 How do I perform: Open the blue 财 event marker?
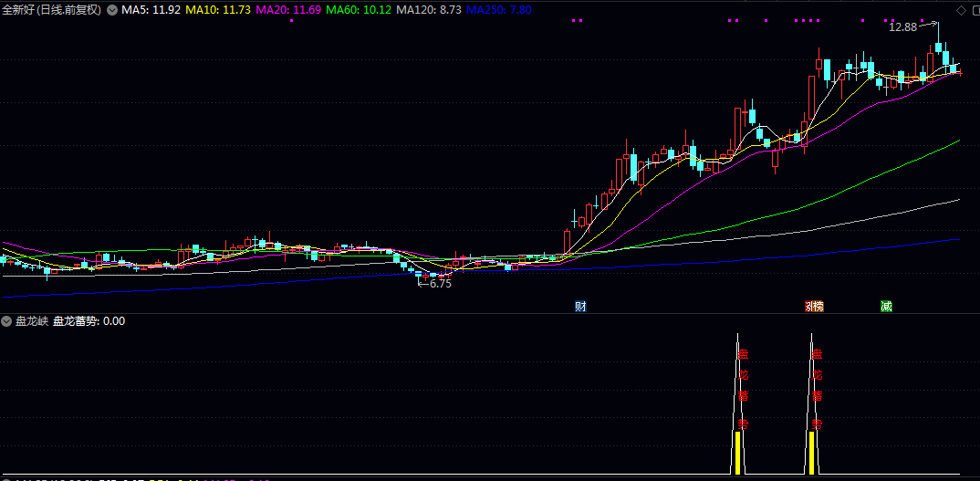coord(580,307)
